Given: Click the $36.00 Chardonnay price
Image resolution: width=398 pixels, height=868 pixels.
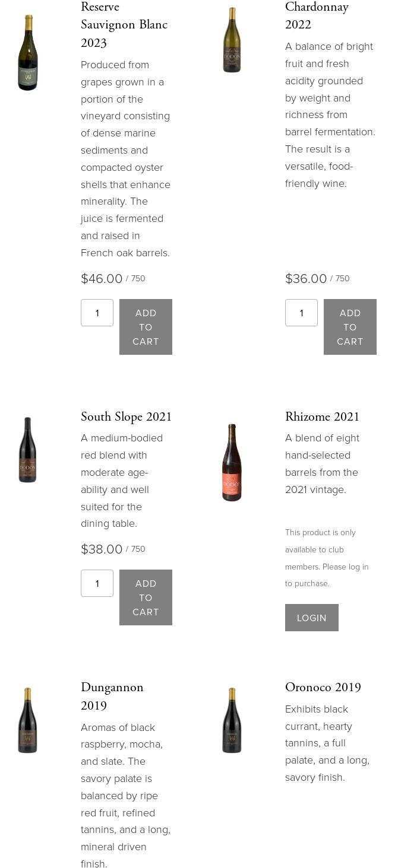Looking at the screenshot, I should pyautogui.click(x=306, y=279).
